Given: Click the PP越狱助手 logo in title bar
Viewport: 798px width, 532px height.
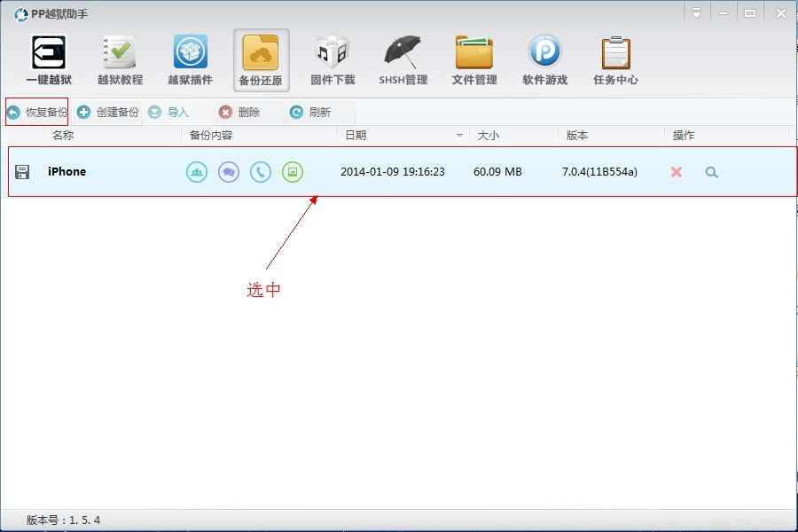Looking at the screenshot, I should pyautogui.click(x=21, y=14).
